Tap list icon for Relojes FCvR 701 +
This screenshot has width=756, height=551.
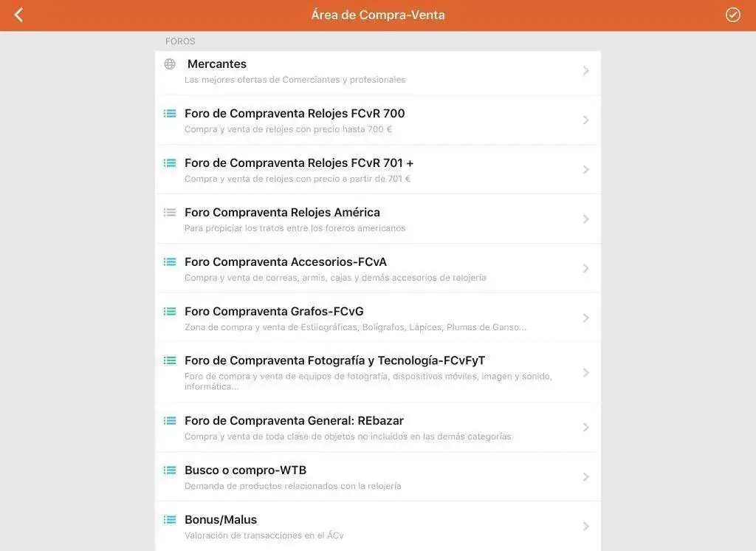coord(170,163)
